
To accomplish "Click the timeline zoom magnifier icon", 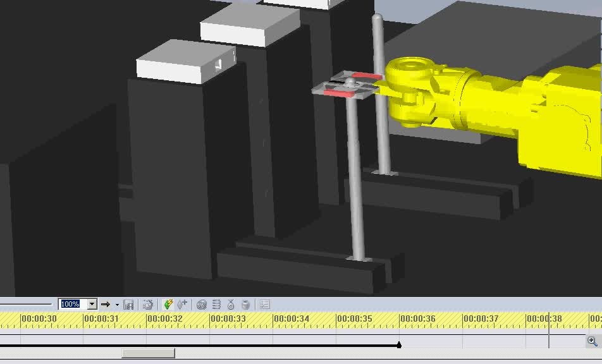I will pyautogui.click(x=593, y=341).
